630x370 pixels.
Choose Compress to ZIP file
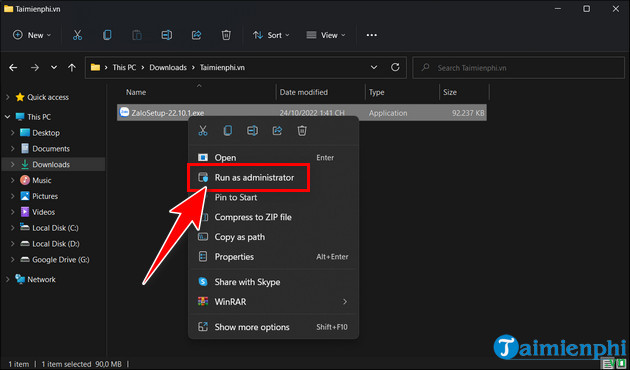pos(273,217)
